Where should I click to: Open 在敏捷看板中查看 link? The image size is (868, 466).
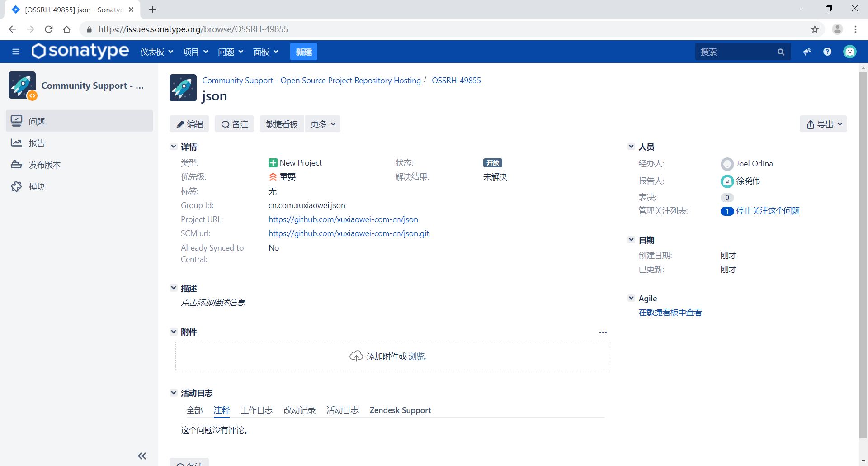click(x=670, y=312)
